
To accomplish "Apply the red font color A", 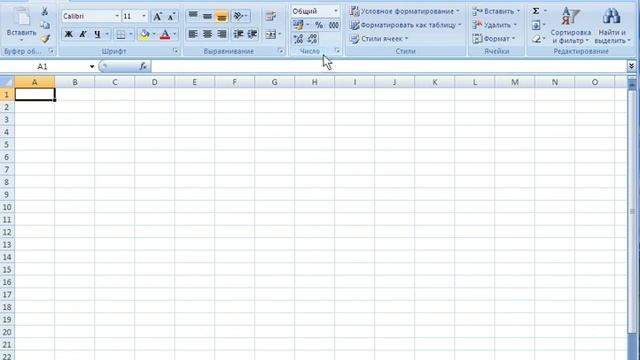I will 165,34.
